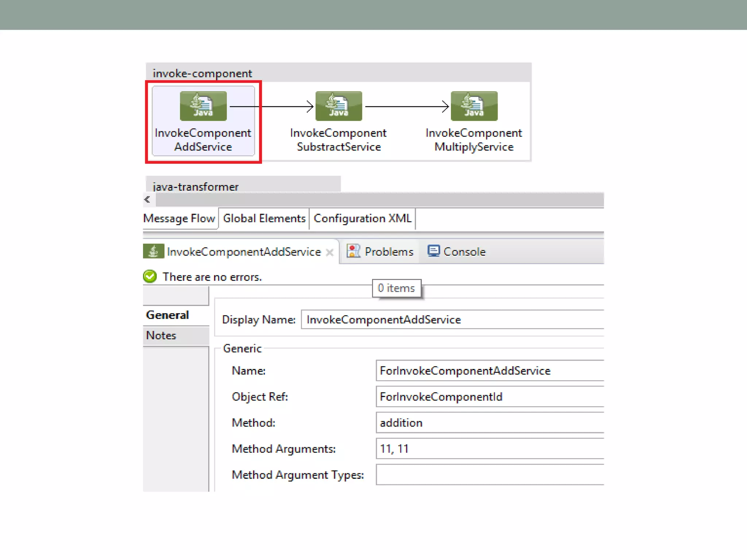The image size is (747, 560).
Task: Open the Global Elements tab
Action: [264, 218]
